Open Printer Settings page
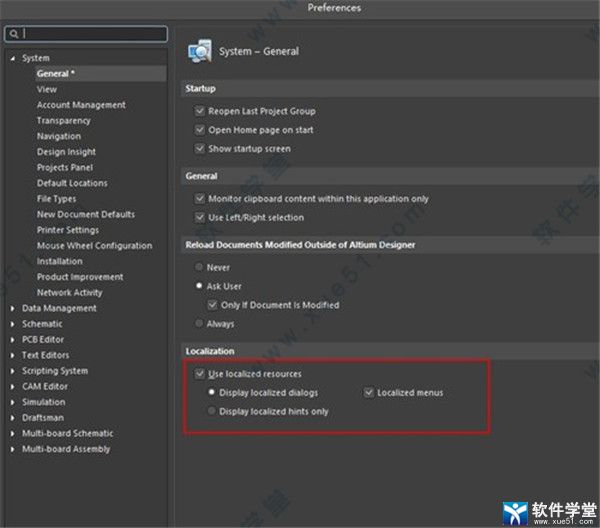 68,230
